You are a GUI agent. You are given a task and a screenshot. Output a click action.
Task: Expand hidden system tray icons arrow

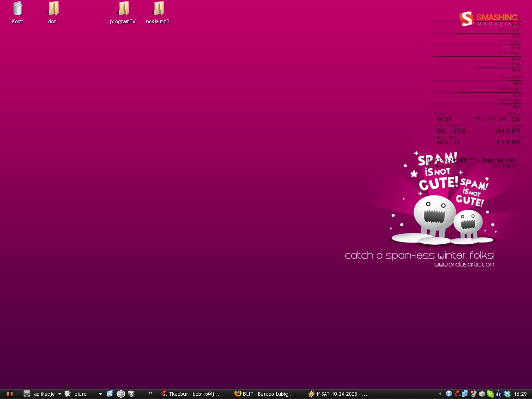(440, 394)
